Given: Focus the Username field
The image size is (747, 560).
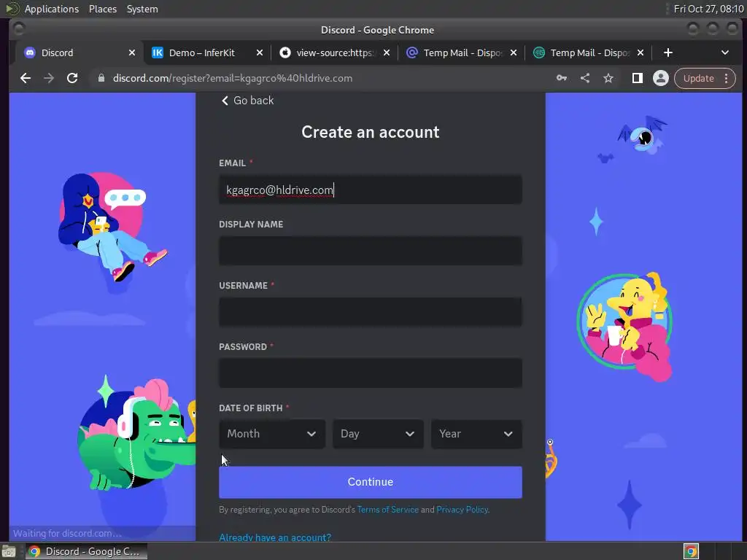Looking at the screenshot, I should click(x=370, y=312).
